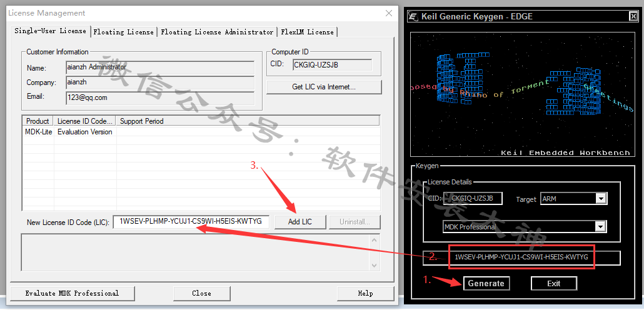The height and width of the screenshot is (310, 644).
Task: Click Exit in the Keil keygen window
Action: coord(553,283)
